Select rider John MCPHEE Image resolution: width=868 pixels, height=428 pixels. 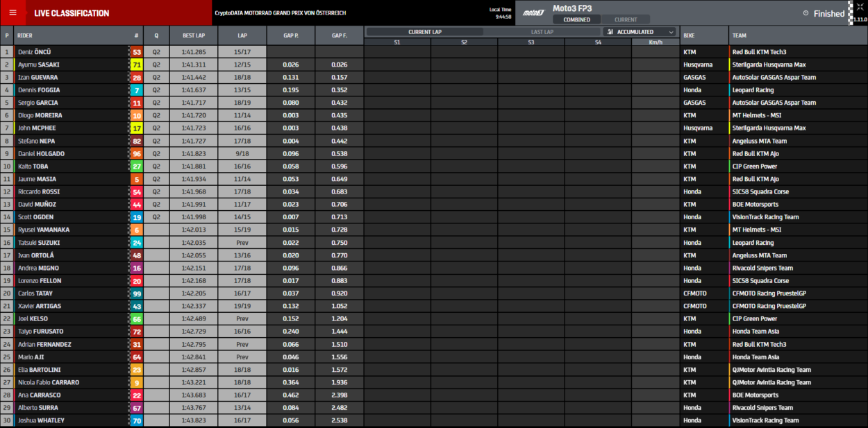(x=37, y=128)
